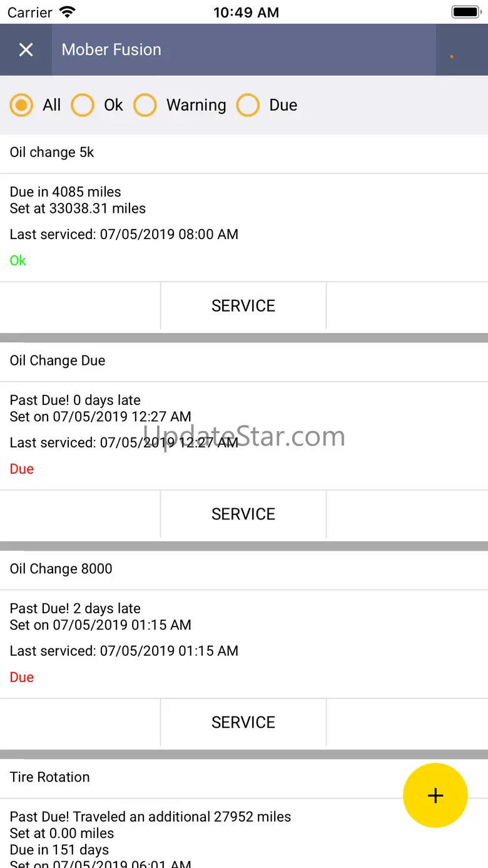Select the Ok radio filter
The image size is (488, 868).
[x=83, y=105]
